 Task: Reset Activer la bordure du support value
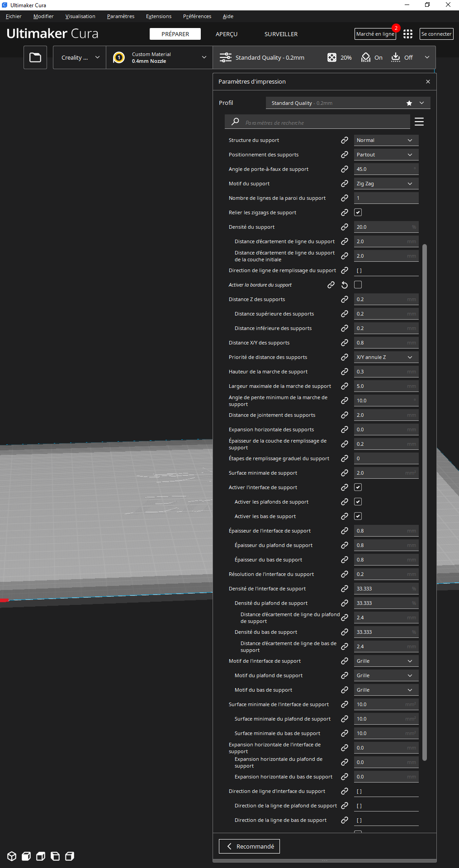point(345,285)
